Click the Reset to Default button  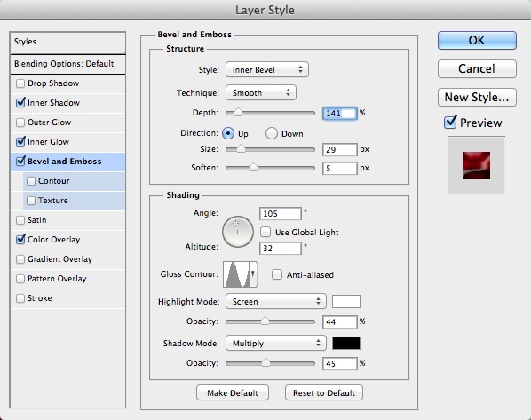(324, 392)
